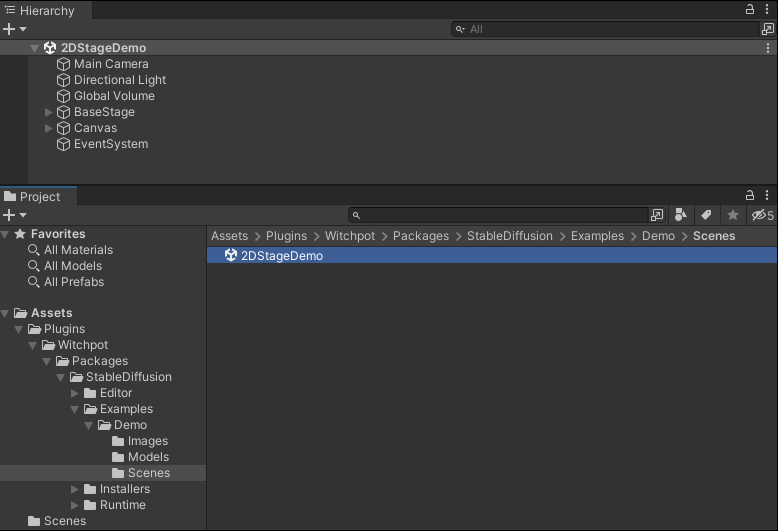Open Hierarchy search in window icon
778x531 pixels.
click(x=768, y=29)
